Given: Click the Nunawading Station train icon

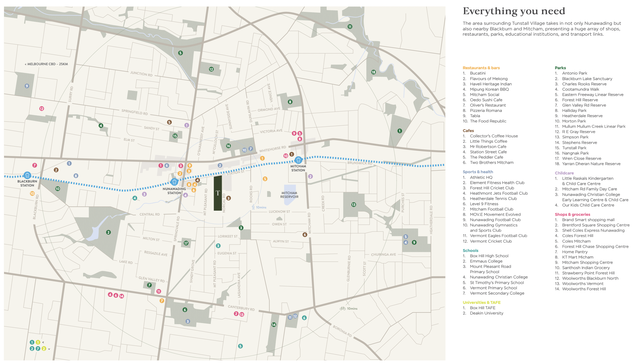Looking at the screenshot, I should click(x=174, y=182).
